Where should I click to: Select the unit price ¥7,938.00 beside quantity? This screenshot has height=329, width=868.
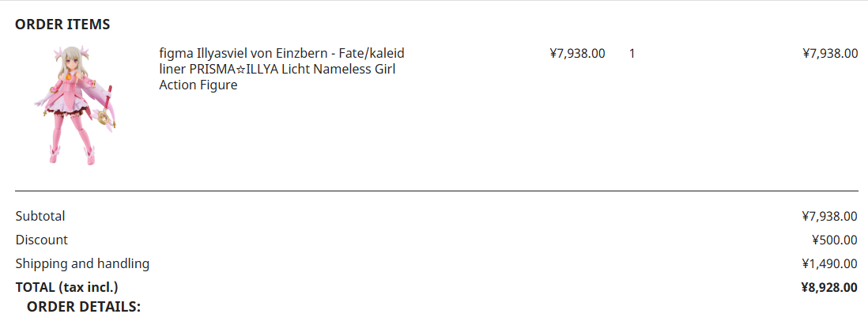(x=577, y=54)
